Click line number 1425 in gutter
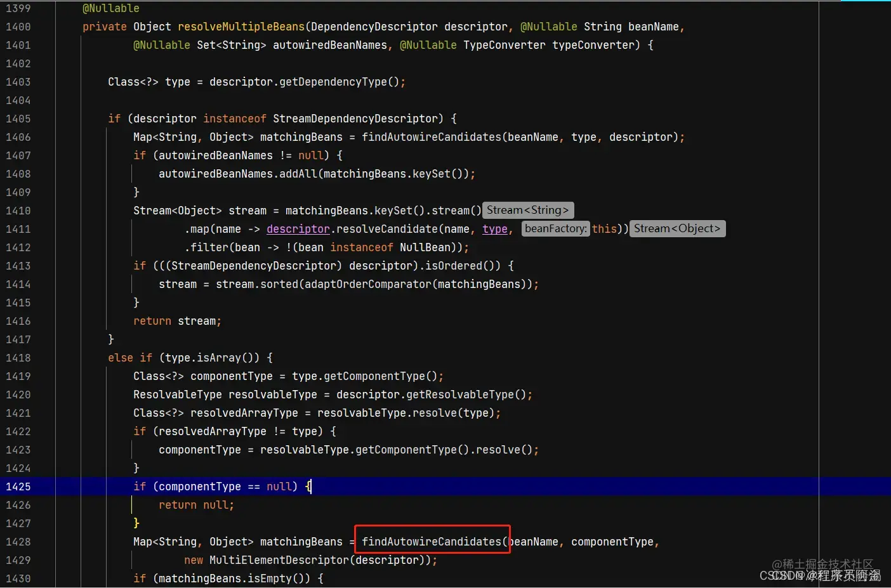This screenshot has height=588, width=891. click(18, 487)
